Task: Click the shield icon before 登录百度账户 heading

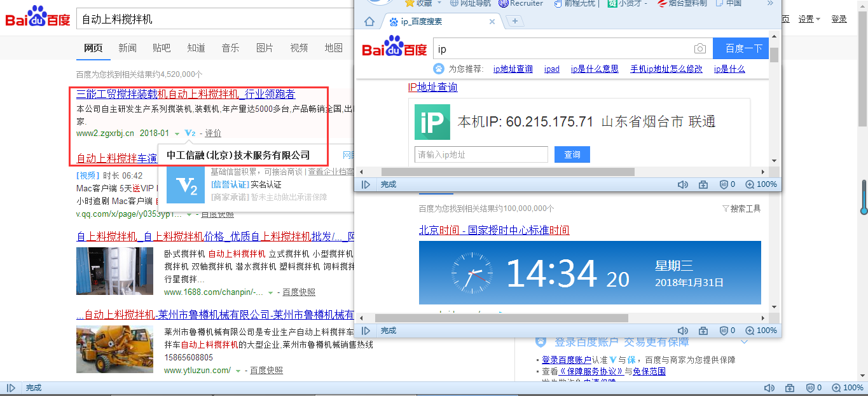Action: [x=541, y=342]
